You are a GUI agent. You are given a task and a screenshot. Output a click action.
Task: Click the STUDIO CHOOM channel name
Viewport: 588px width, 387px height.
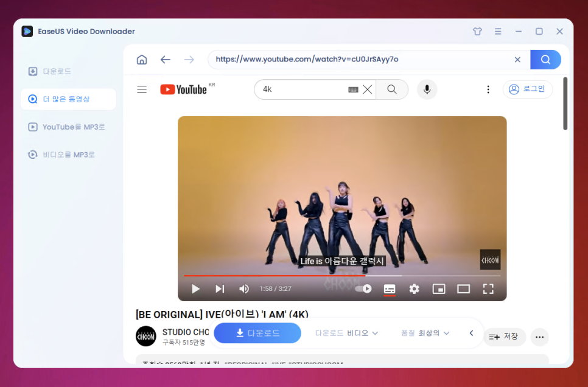point(186,332)
